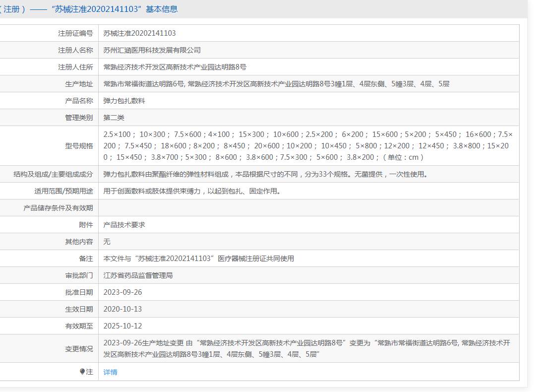Click registration number value 苏械注准20202141103
The width and height of the screenshot is (556, 392).
click(139, 33)
